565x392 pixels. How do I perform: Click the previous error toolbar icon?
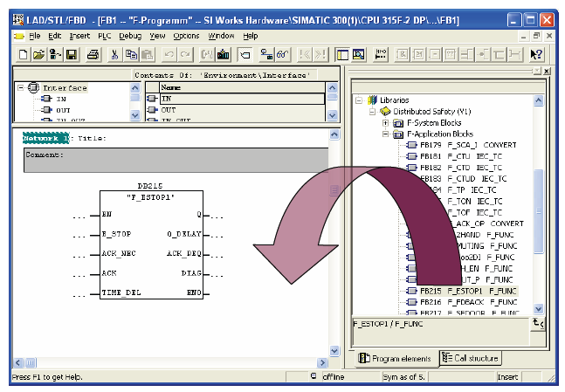[x=305, y=55]
